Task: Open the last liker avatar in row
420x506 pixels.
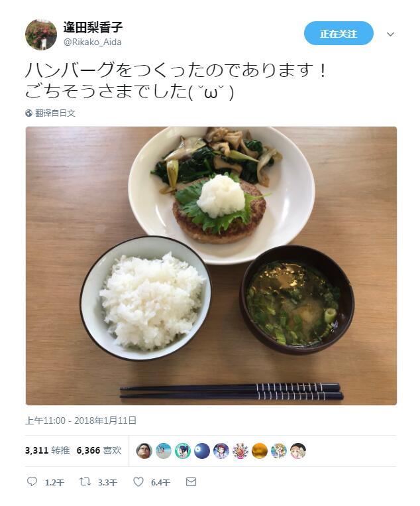Action: [x=298, y=451]
